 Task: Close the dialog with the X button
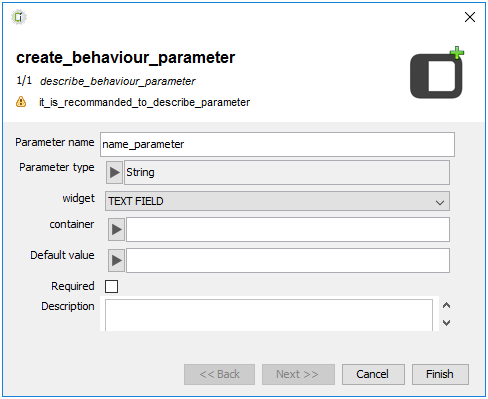coord(470,17)
